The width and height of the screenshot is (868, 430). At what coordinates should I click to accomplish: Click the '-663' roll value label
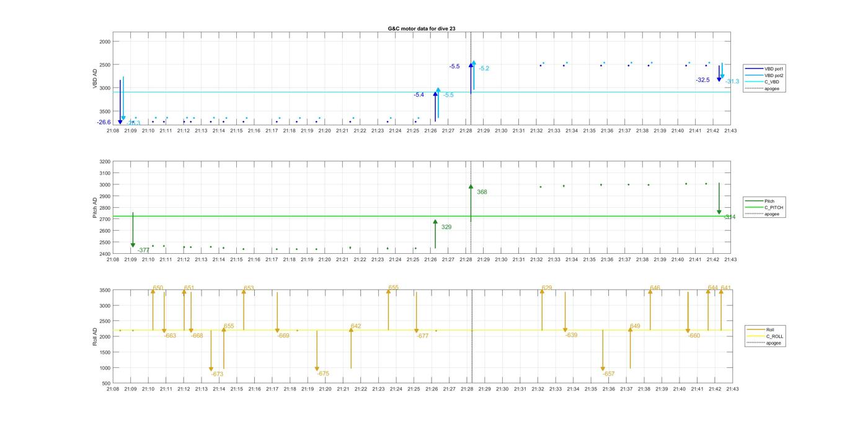[x=170, y=336]
